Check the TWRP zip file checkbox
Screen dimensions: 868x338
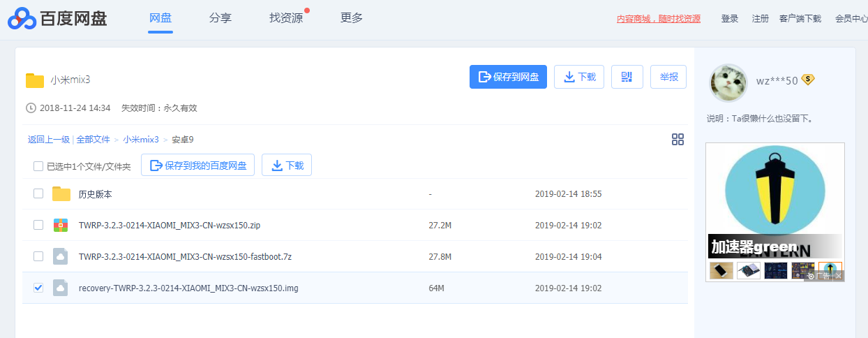tap(38, 225)
